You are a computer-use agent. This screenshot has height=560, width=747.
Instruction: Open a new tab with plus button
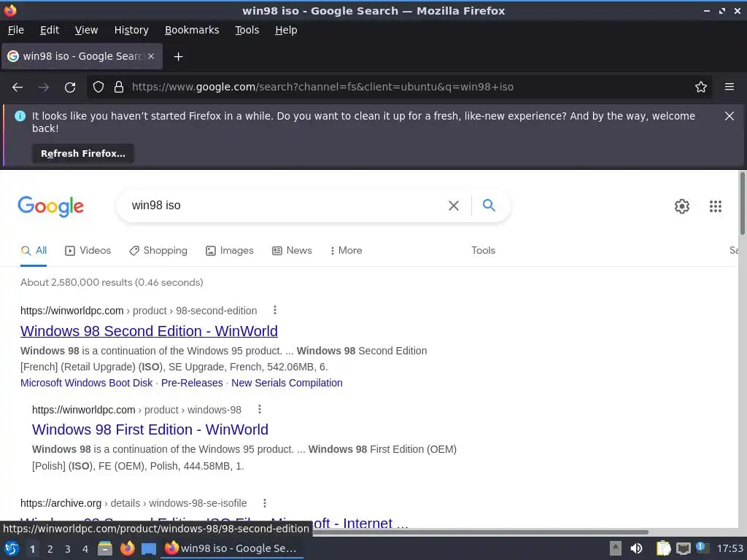tap(178, 57)
